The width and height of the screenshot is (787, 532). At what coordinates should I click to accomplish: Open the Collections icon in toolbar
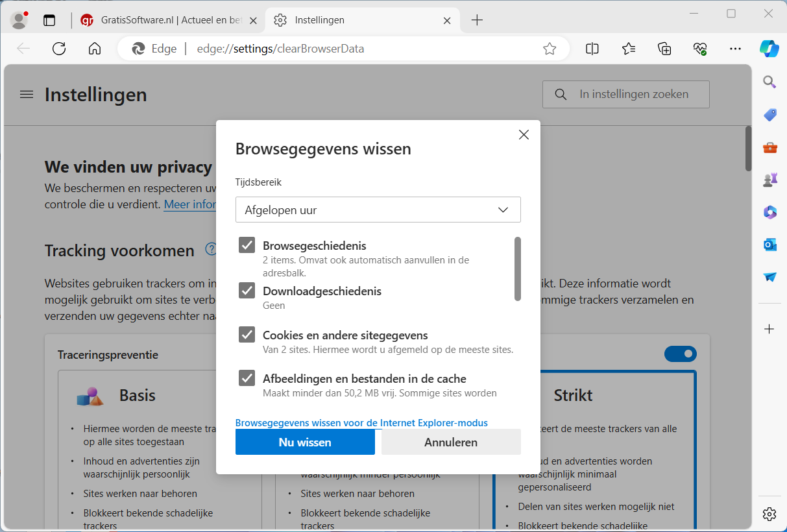(664, 49)
